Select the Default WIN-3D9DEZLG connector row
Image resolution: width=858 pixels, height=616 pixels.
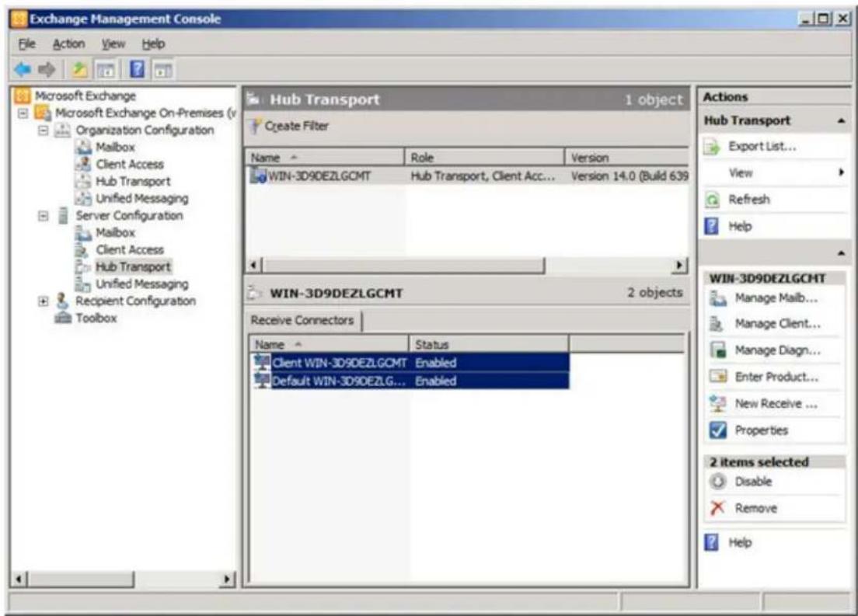(x=410, y=381)
